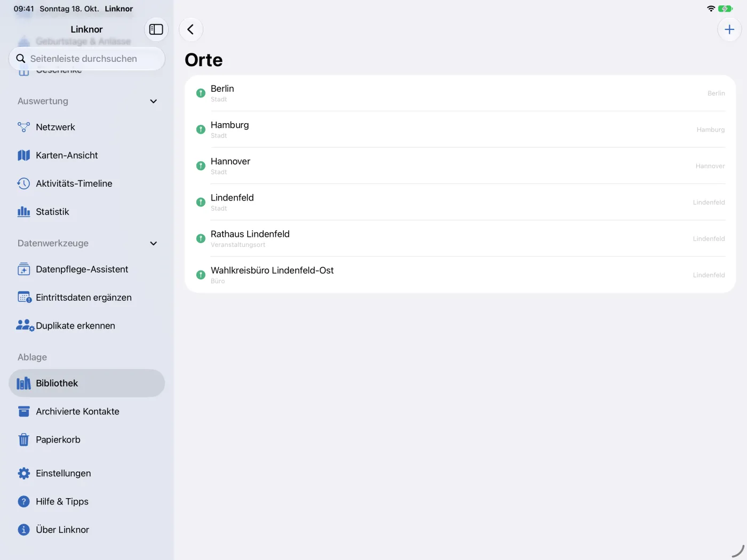Viewport: 747px width, 560px height.
Task: Open the Datenpflege-Assistent entry
Action: pyautogui.click(x=87, y=269)
